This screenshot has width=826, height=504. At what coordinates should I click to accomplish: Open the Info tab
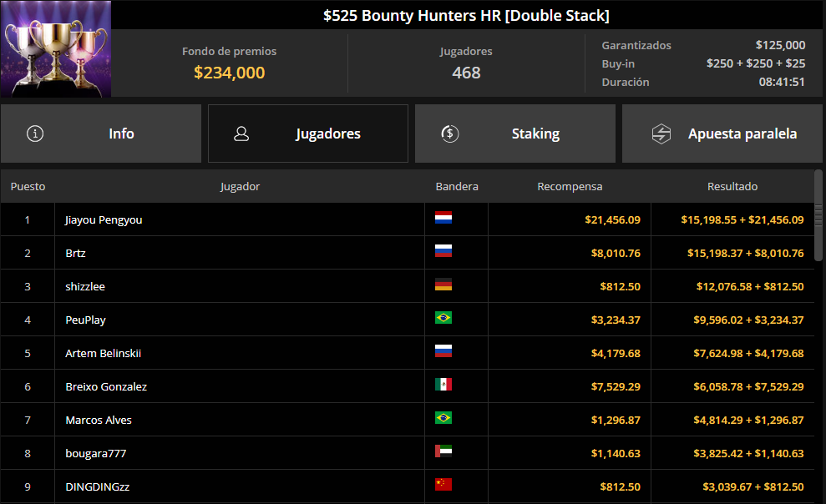tap(100, 134)
